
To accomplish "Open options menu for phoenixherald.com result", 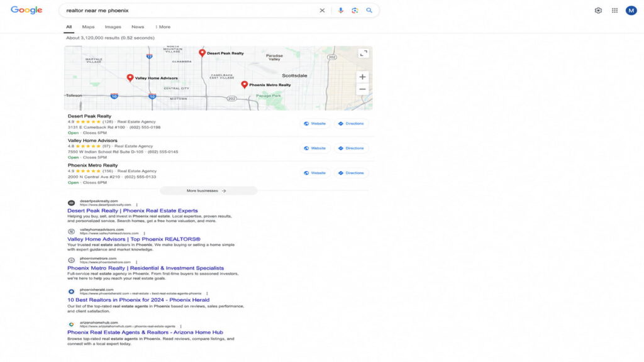I will [207, 293].
